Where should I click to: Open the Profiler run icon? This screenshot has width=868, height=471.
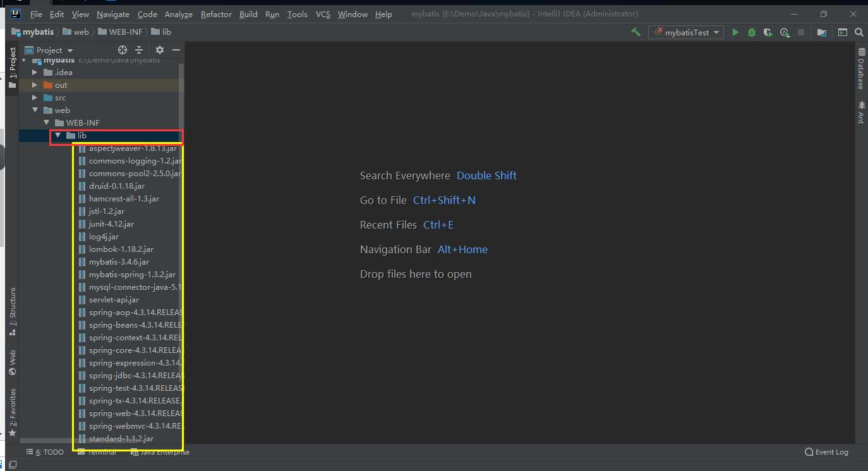pos(785,32)
